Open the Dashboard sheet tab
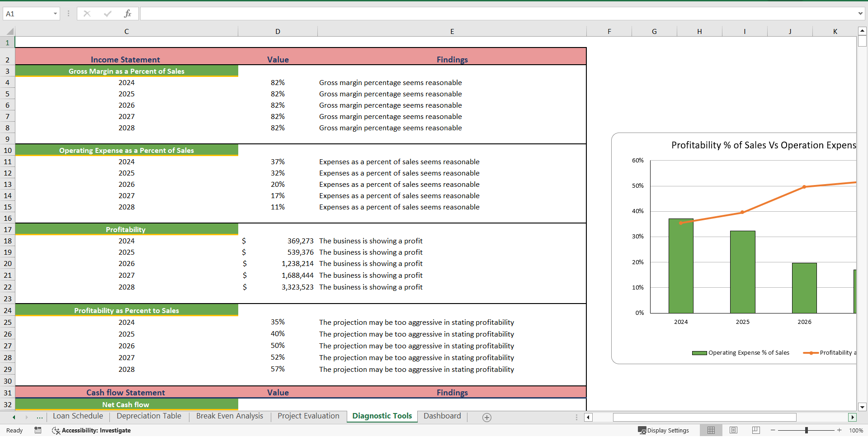This screenshot has width=868, height=437. click(442, 416)
